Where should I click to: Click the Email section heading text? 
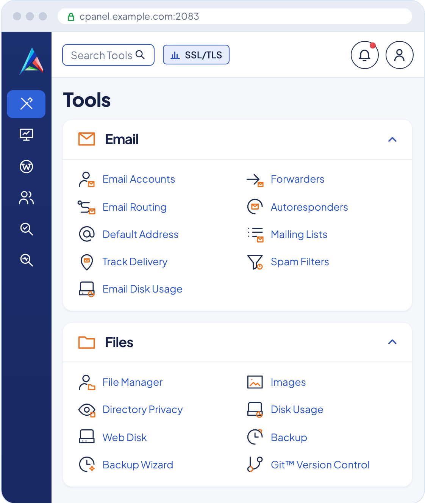(122, 139)
